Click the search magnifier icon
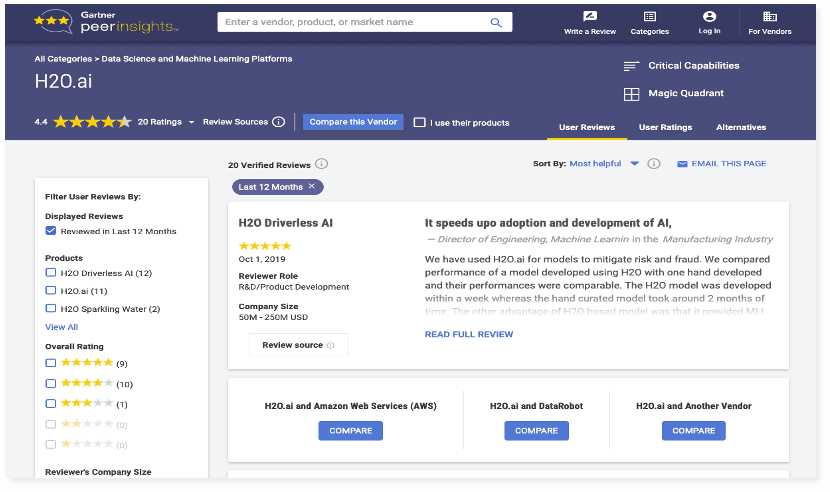The image size is (830, 492). pyautogui.click(x=495, y=22)
